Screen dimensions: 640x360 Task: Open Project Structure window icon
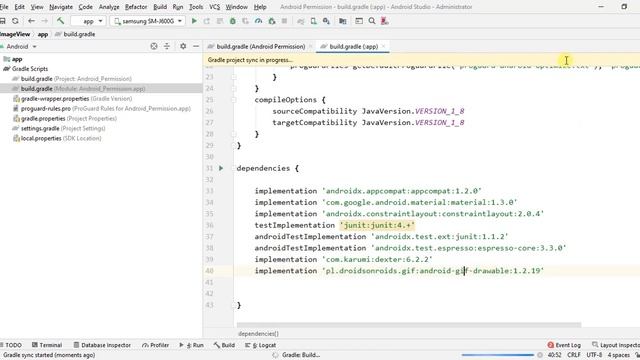(359, 21)
